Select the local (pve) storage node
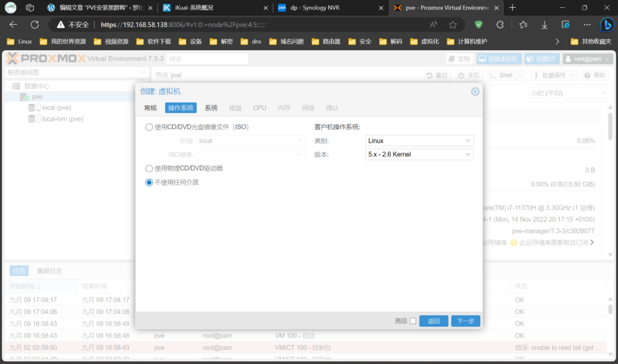Screen dimensions: 618x364 click(56, 107)
